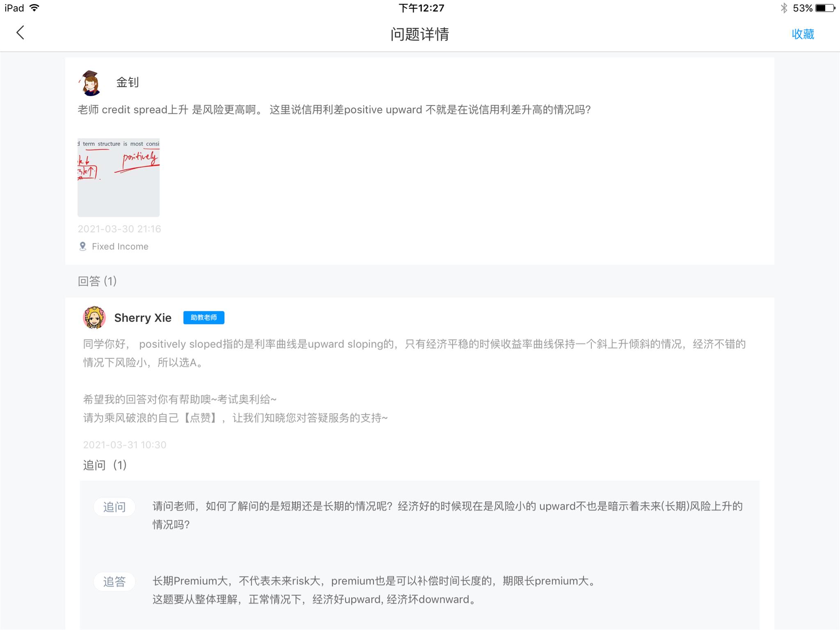Tap the 追问 (1) section heading
This screenshot has height=630, width=840.
click(105, 465)
